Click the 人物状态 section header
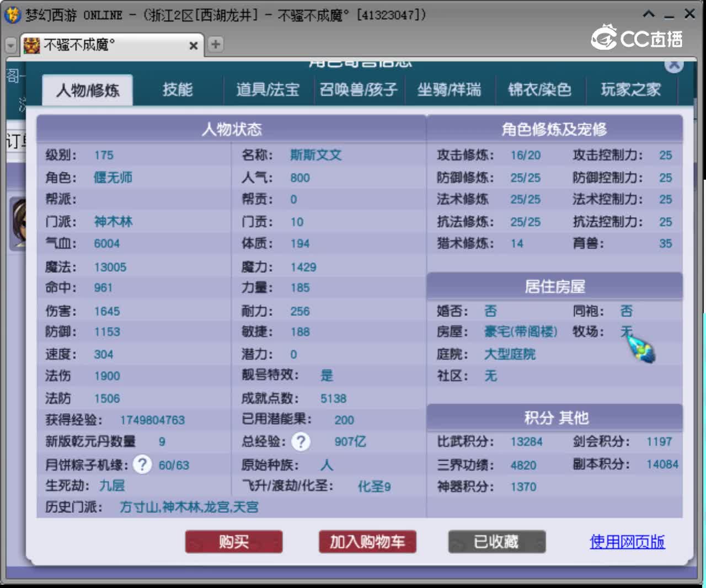The height and width of the screenshot is (588, 706). (232, 129)
